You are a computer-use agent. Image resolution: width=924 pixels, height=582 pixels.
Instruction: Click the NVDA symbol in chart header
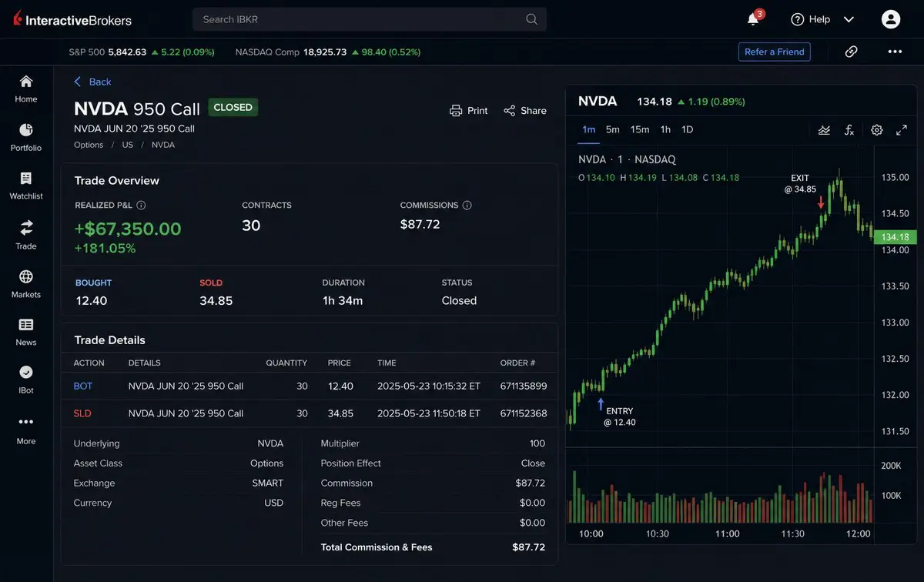coord(598,101)
